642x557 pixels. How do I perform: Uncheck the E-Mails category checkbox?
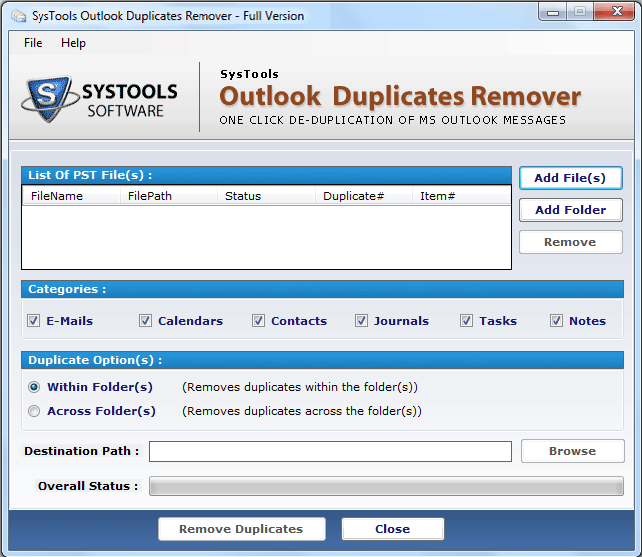tap(34, 321)
